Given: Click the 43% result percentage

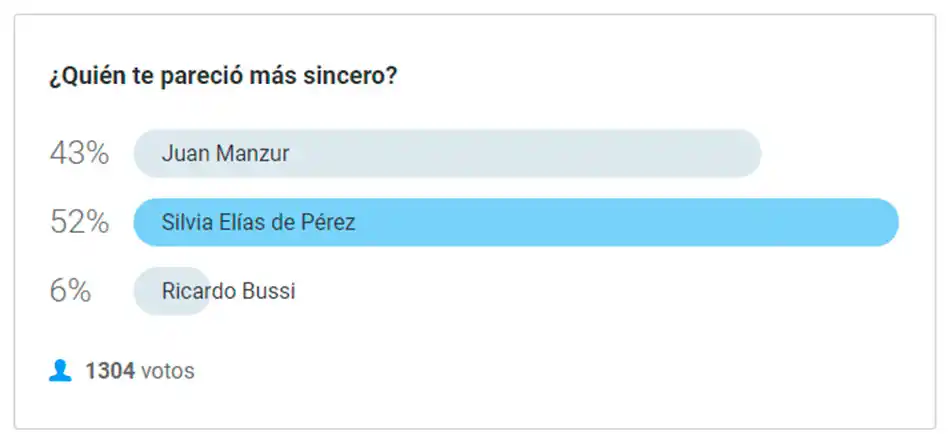Looking at the screenshot, I should 79,154.
